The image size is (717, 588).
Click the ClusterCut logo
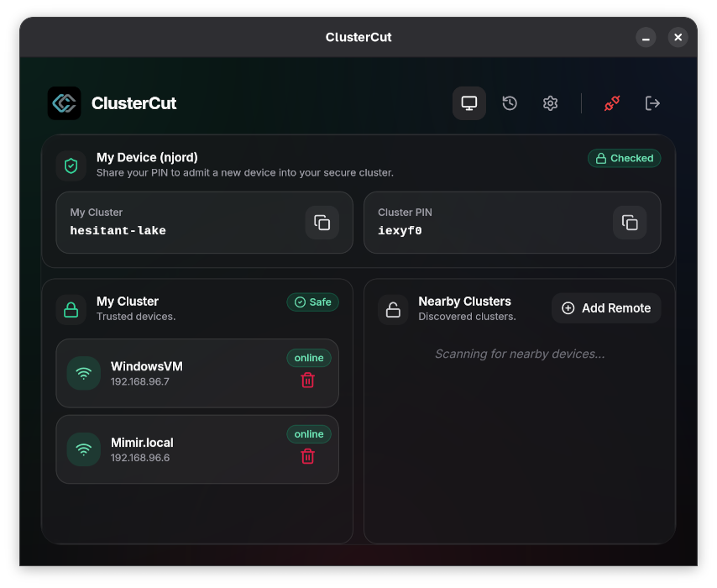[x=65, y=103]
